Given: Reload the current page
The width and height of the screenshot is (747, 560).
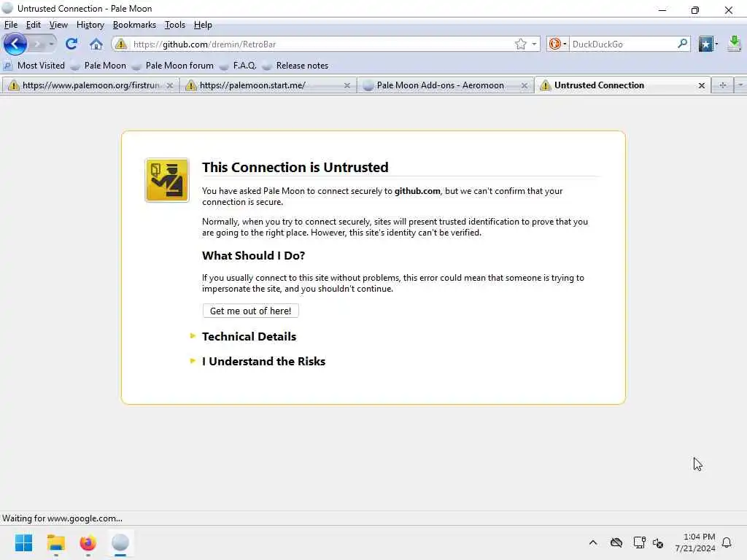Looking at the screenshot, I should [71, 44].
